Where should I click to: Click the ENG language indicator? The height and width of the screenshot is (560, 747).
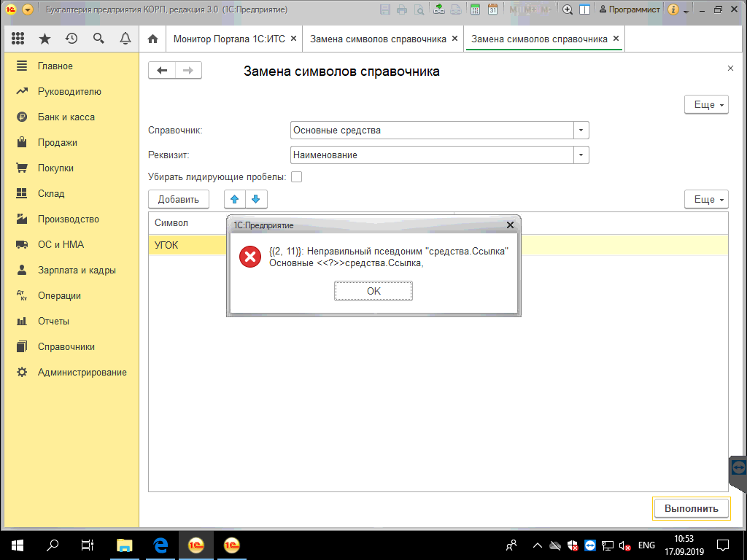click(646, 545)
